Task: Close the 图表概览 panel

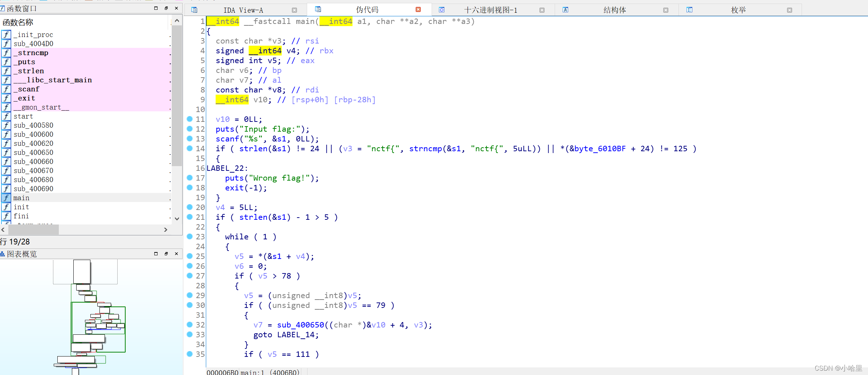Action: [x=176, y=254]
